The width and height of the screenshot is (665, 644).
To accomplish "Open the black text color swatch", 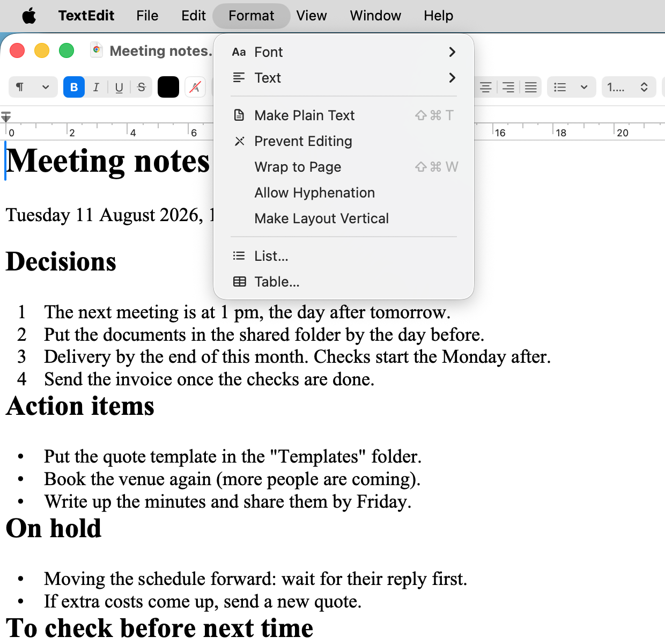I will 168,87.
